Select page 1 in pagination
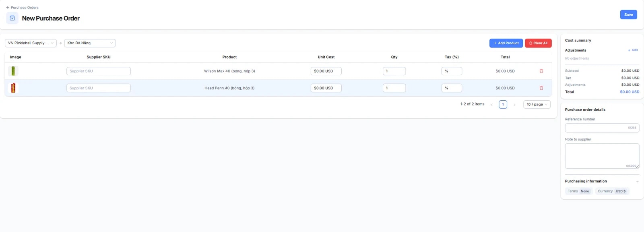This screenshot has height=232, width=644. tap(503, 104)
